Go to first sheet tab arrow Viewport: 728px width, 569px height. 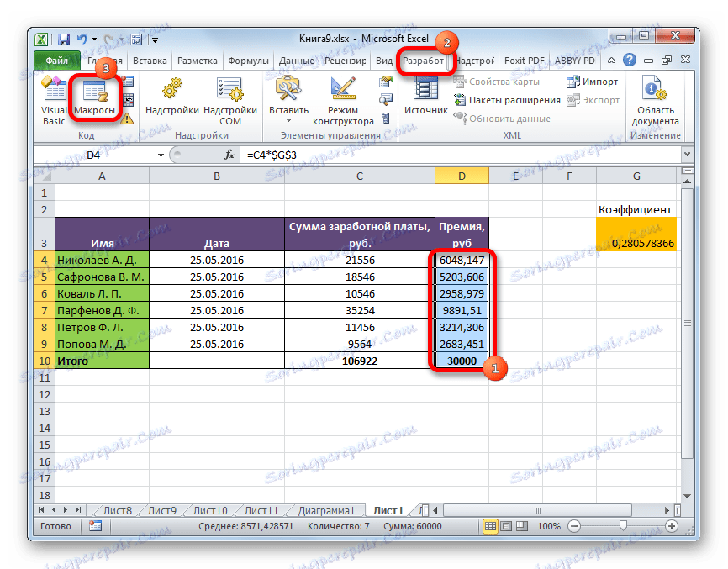41,510
